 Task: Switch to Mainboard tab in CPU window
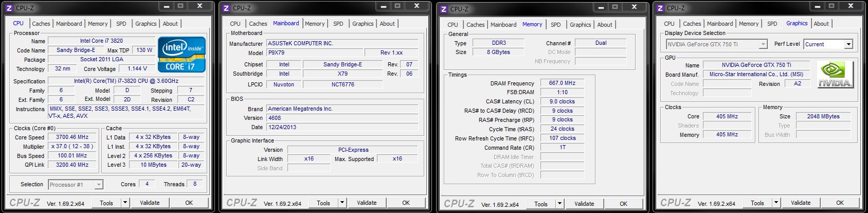[x=69, y=24]
